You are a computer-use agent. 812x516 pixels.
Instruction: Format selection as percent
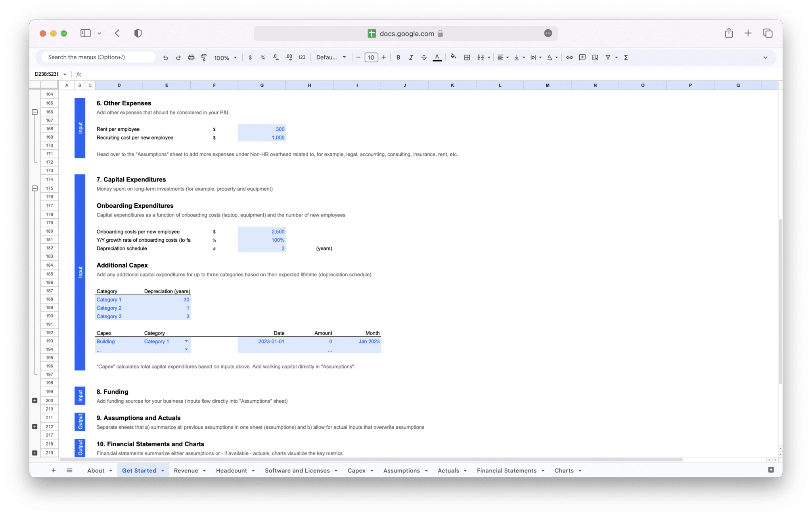click(262, 57)
